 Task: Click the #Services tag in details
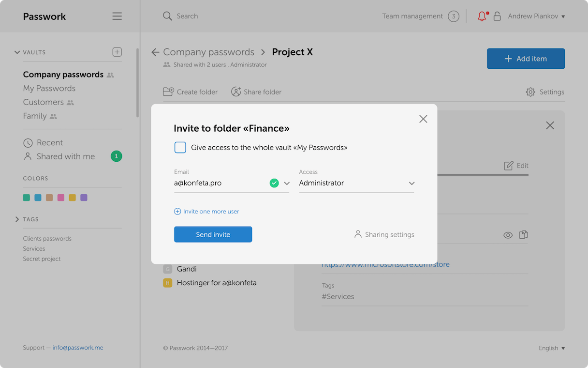[x=338, y=297]
